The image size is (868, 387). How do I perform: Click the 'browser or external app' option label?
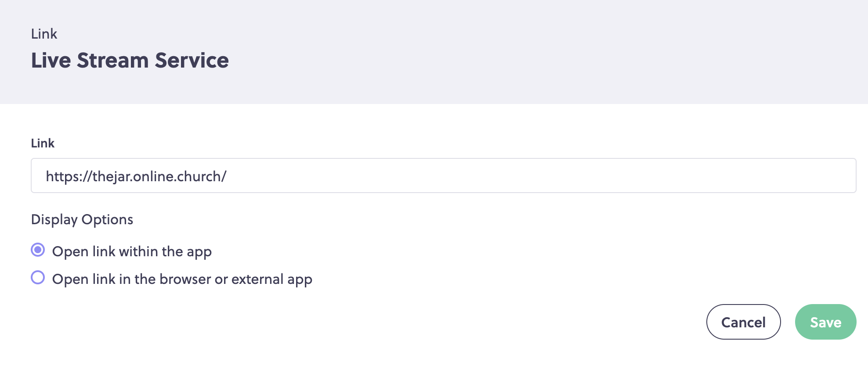pyautogui.click(x=182, y=279)
